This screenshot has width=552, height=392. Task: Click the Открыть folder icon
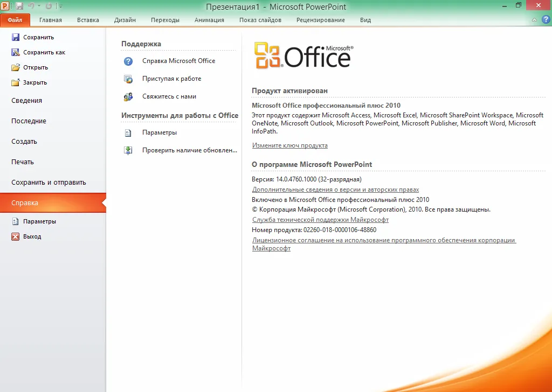point(16,67)
